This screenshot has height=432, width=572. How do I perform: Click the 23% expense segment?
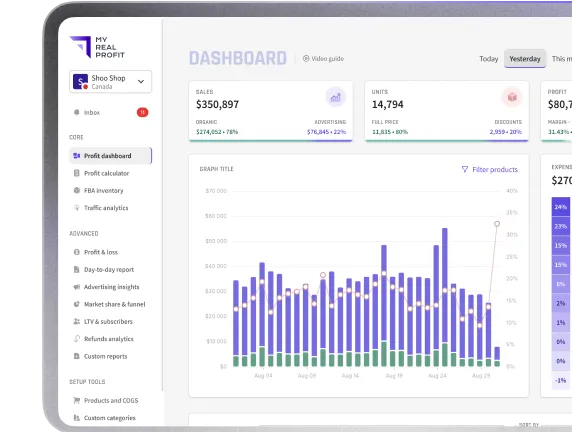pos(561,226)
